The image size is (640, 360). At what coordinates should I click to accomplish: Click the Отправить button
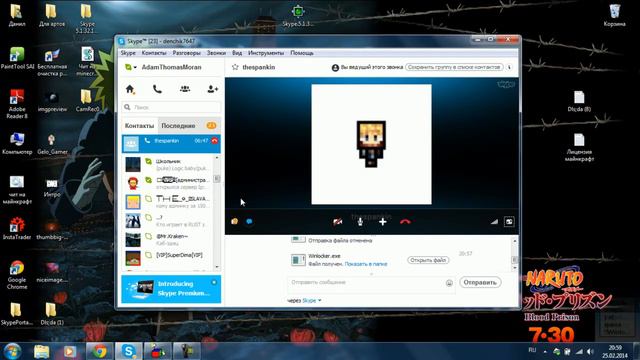(480, 282)
